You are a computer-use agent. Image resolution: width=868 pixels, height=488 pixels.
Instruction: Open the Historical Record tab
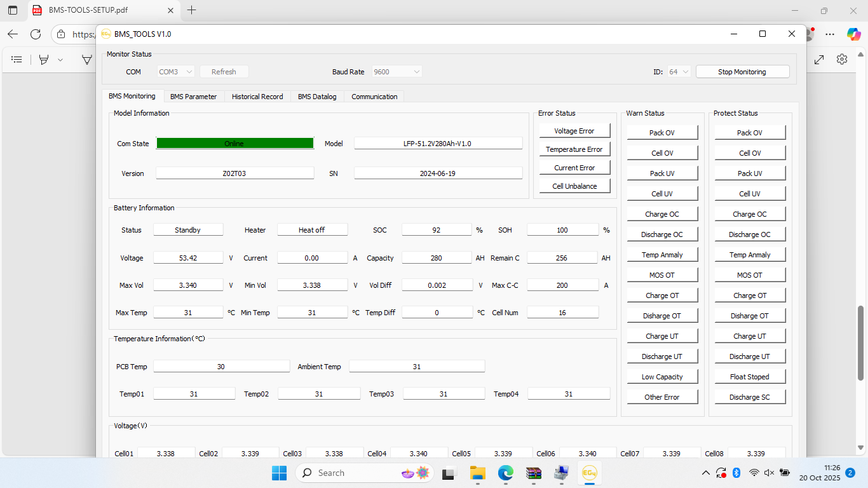point(257,97)
